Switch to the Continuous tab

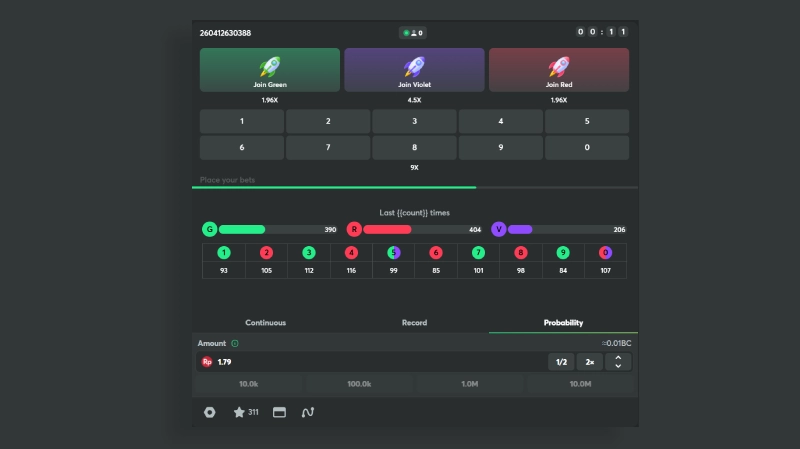click(266, 323)
